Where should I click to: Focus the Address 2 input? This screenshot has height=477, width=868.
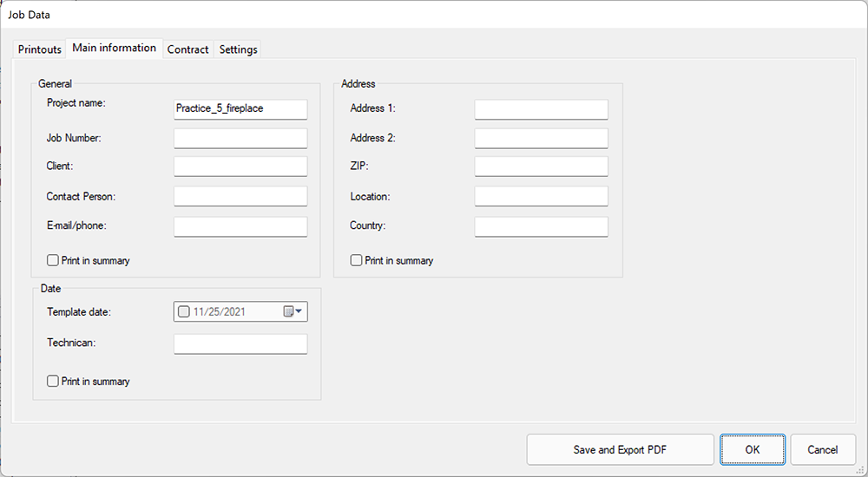[541, 139]
